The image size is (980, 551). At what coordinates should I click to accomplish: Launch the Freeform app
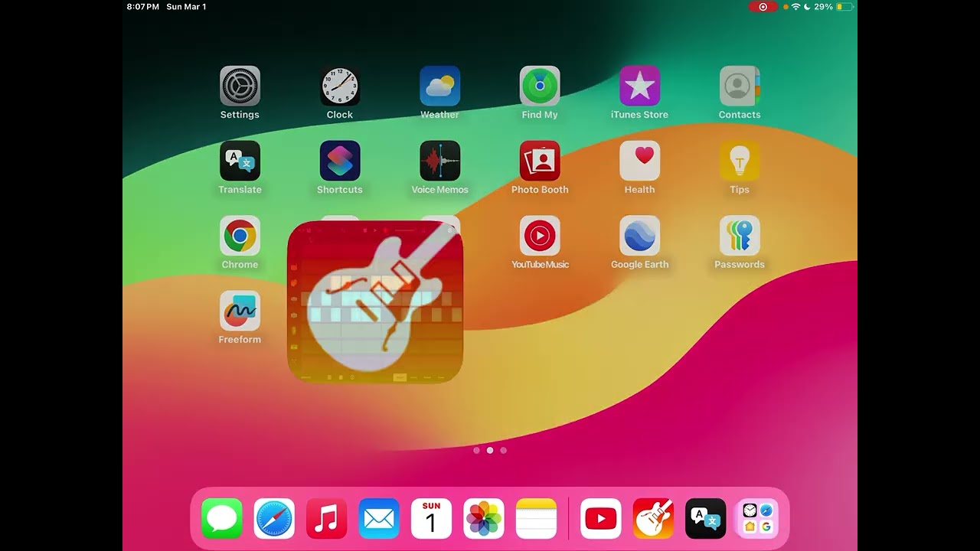(x=240, y=311)
